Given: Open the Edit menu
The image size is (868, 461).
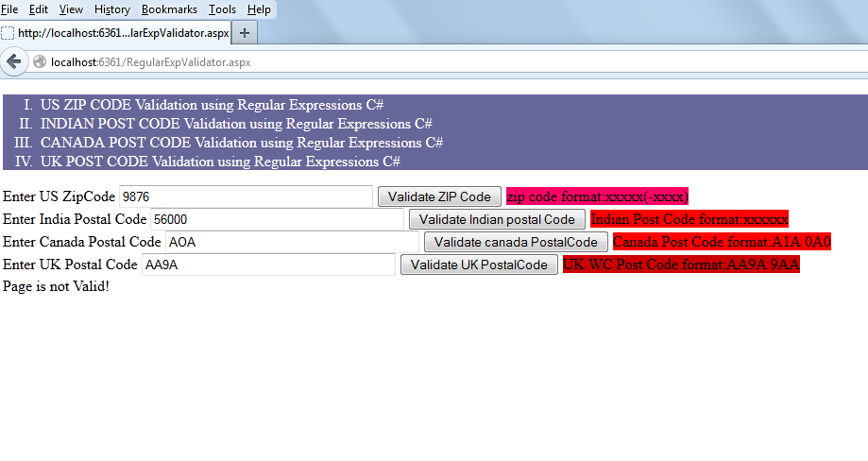Looking at the screenshot, I should (38, 9).
